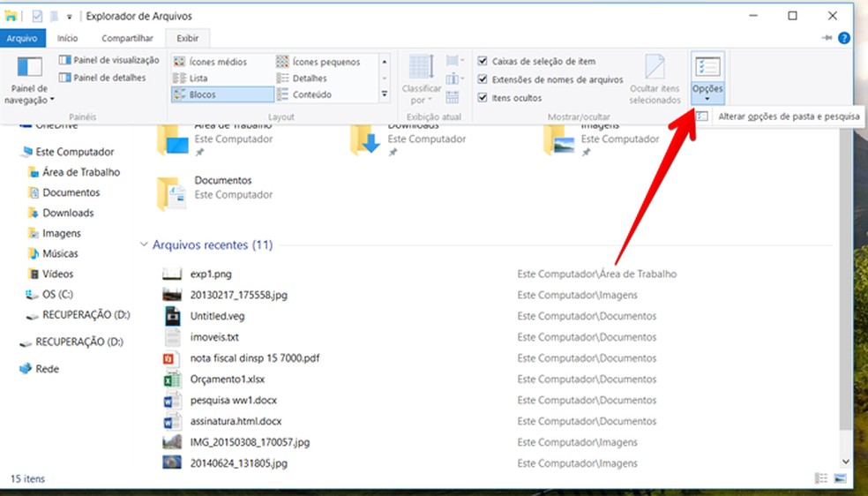The image size is (868, 496).
Task: Collapse Arquivos recentes section
Action: pos(144,244)
